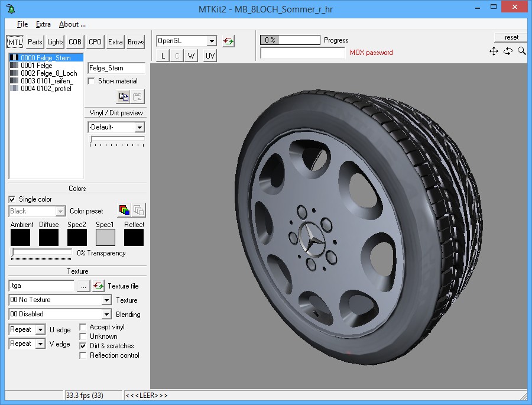Click the paste material clipboard icon
The height and width of the screenshot is (405, 532).
click(137, 97)
